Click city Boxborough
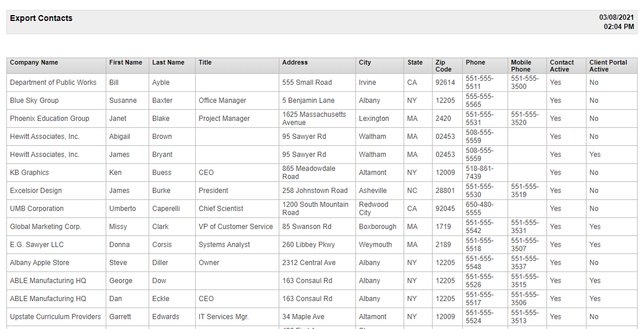This screenshot has height=329, width=644. coord(377,227)
